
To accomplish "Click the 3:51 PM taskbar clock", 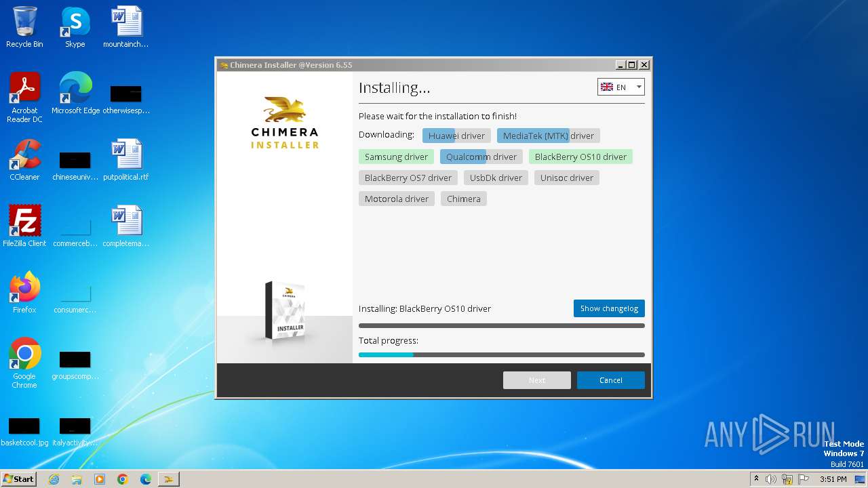I will pyautogui.click(x=833, y=479).
